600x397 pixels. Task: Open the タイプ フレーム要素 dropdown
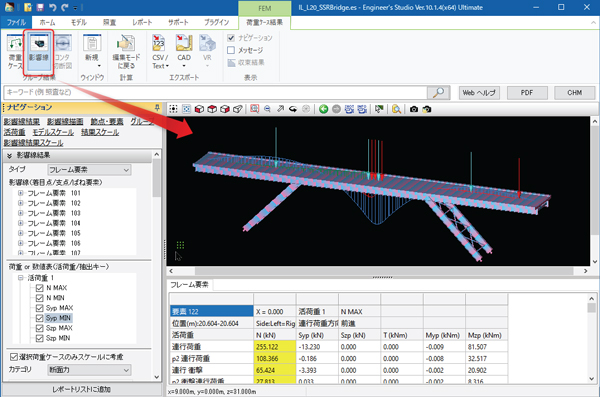pyautogui.click(x=89, y=170)
